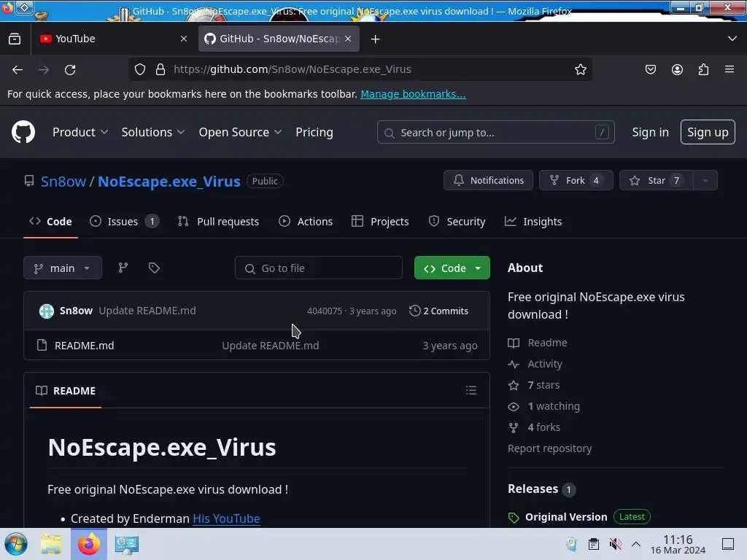Click the padlock site security icon
This screenshot has width=747, height=560.
coord(160,69)
